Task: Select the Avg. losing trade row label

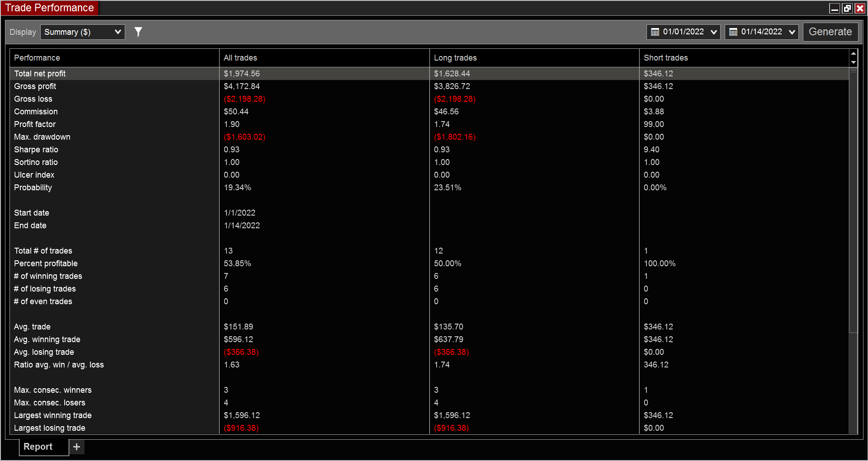Action: point(44,352)
